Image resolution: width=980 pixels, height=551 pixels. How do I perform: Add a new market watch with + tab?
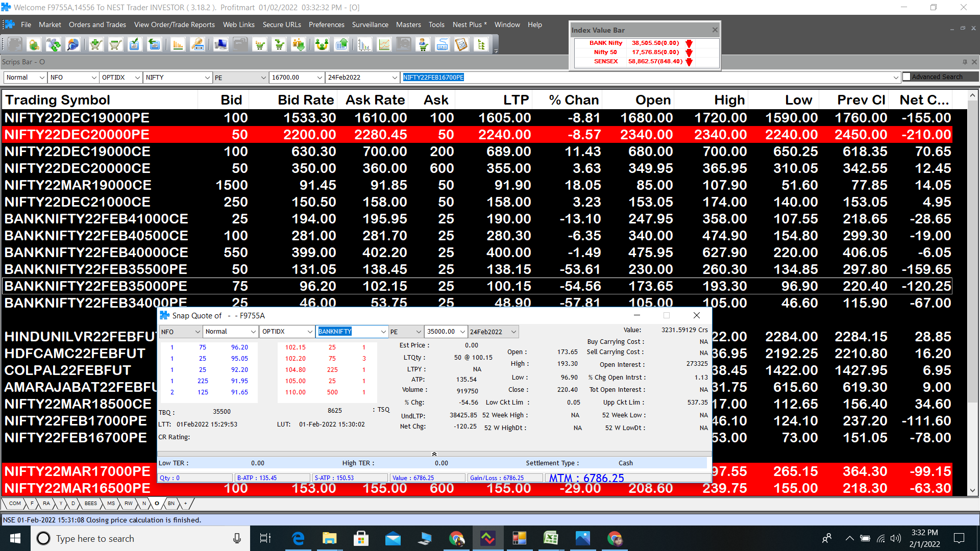pos(186,504)
